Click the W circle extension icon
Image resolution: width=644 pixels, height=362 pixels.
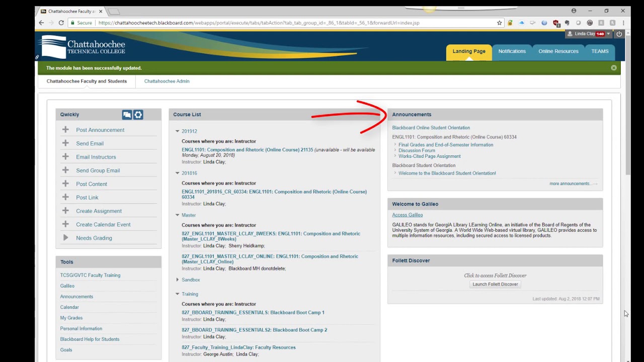pyautogui.click(x=590, y=23)
